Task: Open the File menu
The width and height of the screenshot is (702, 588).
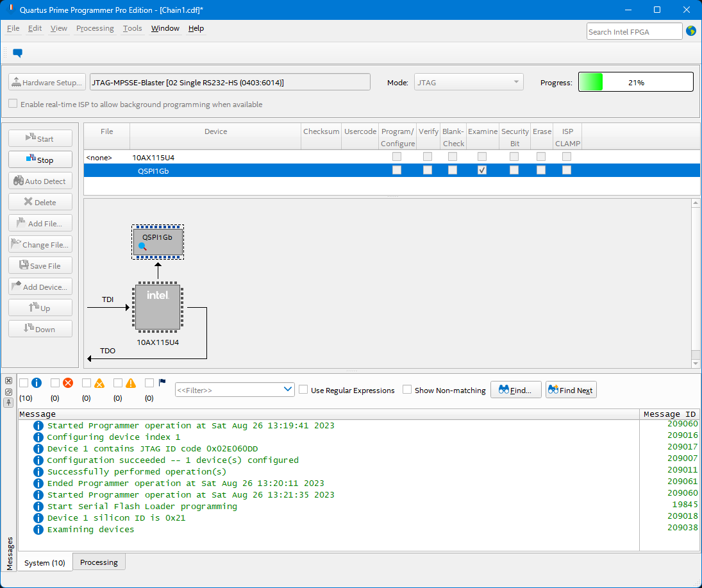Action: tap(13, 28)
